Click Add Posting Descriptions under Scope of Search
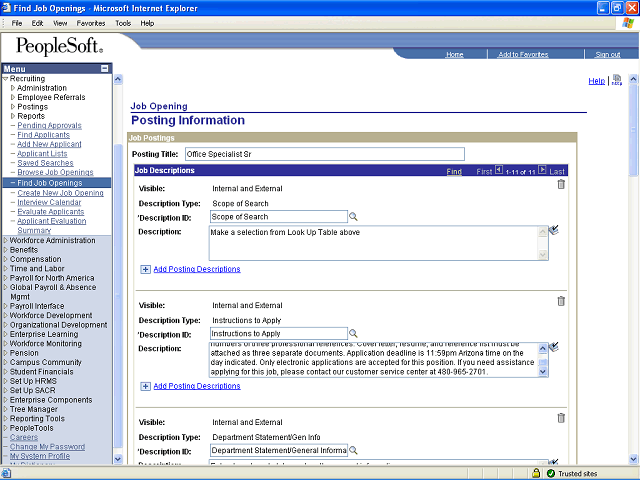This screenshot has width=640, height=480. point(197,269)
